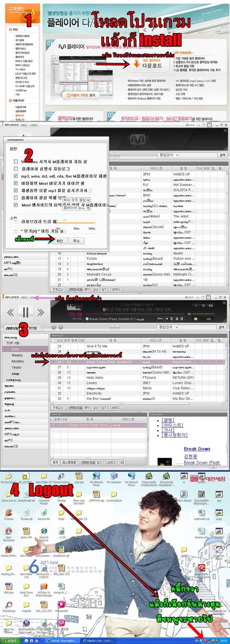Mute via the speaker volume icon

coord(189,314)
